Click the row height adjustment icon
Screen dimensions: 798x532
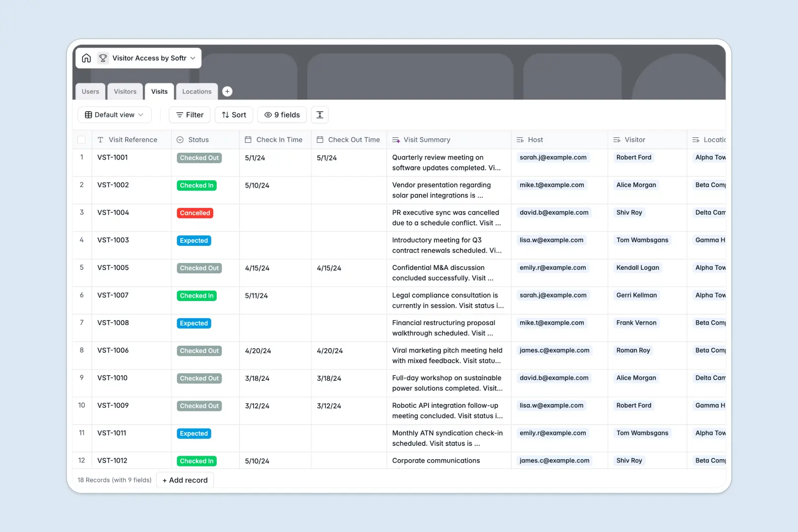click(320, 115)
